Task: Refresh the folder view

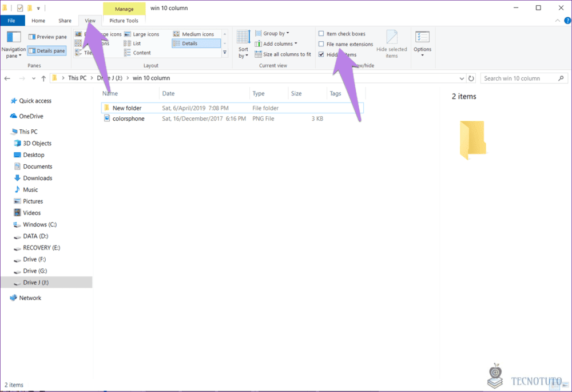Action: point(471,78)
